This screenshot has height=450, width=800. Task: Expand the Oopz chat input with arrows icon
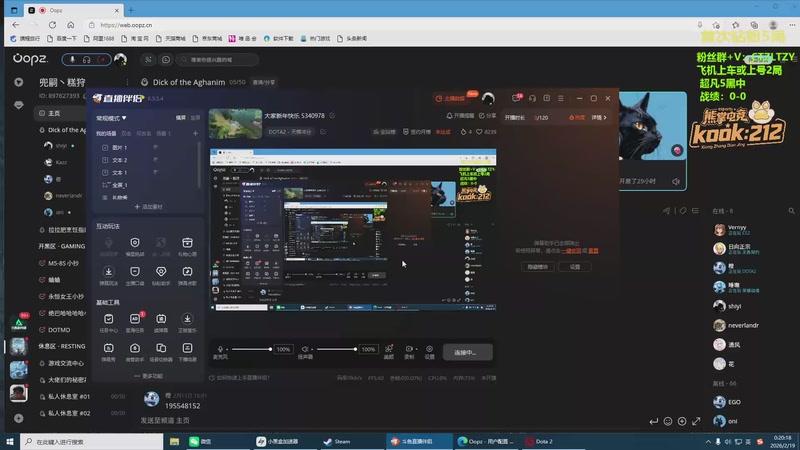tap(696, 421)
